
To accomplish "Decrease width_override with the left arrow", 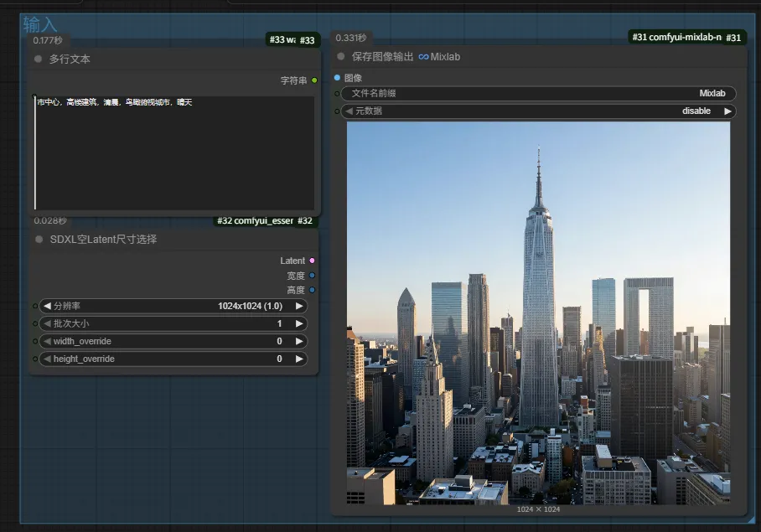I will [47, 342].
